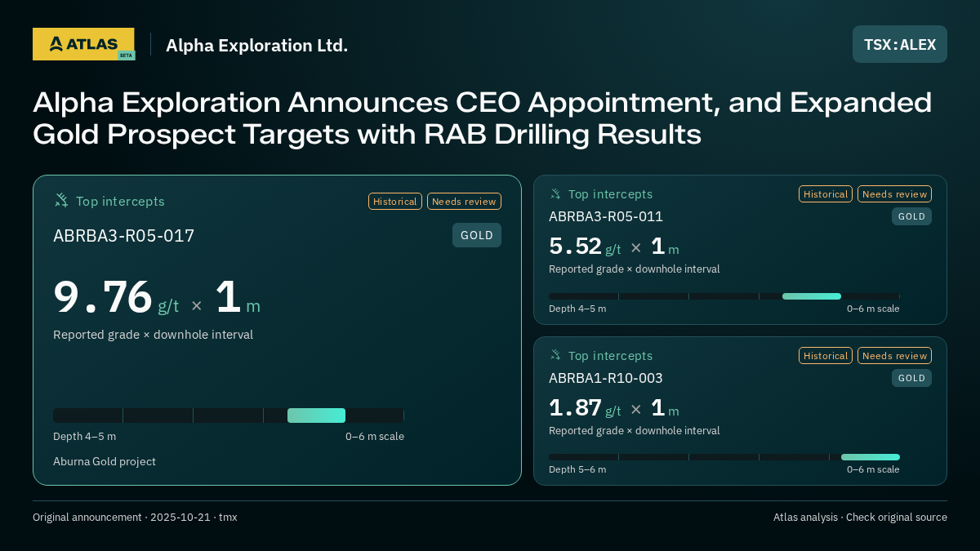The height and width of the screenshot is (551, 980).
Task: Click Top intercepts heading on ABRBA3-R05-011 card
Action: click(610, 194)
